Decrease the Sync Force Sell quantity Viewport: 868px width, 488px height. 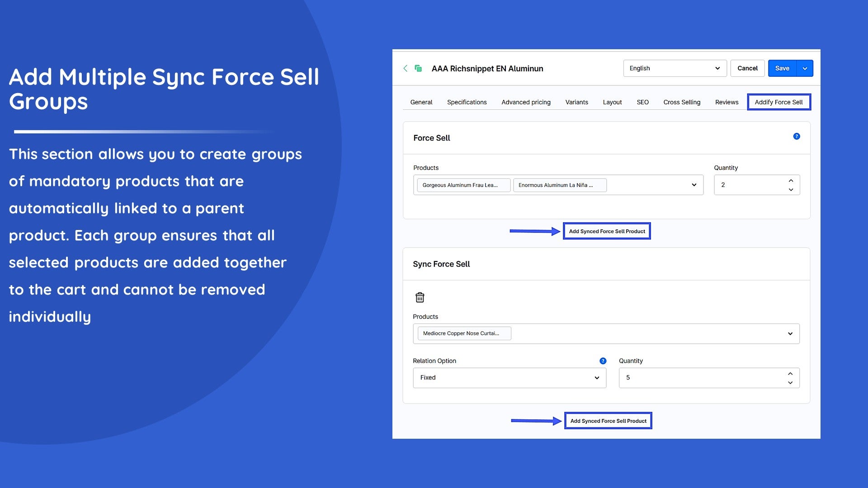pos(790,383)
